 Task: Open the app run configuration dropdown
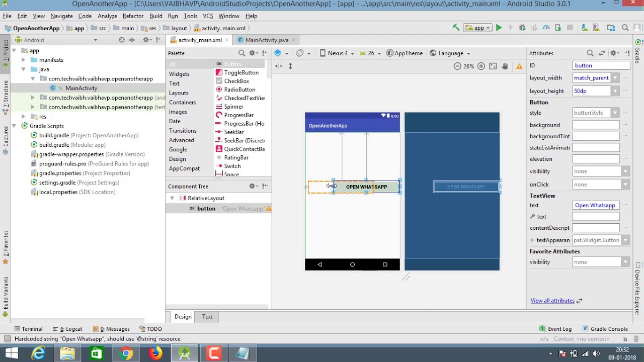tap(477, 28)
